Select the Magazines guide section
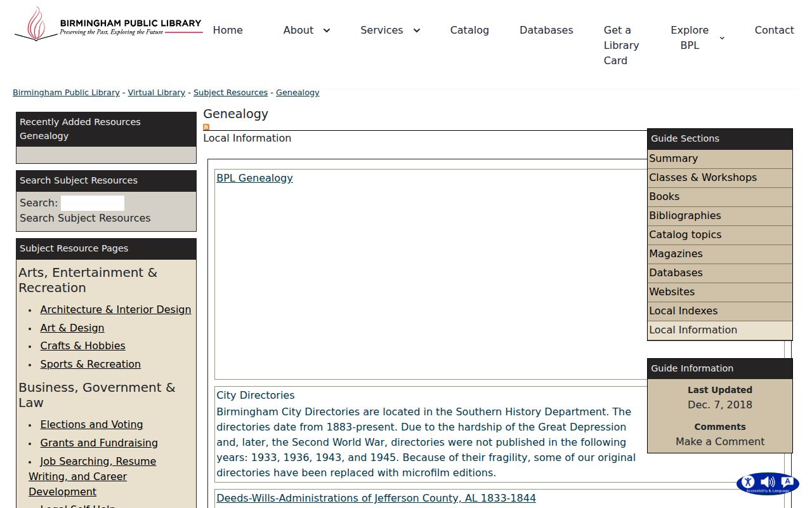This screenshot has height=508, width=812. pos(720,254)
